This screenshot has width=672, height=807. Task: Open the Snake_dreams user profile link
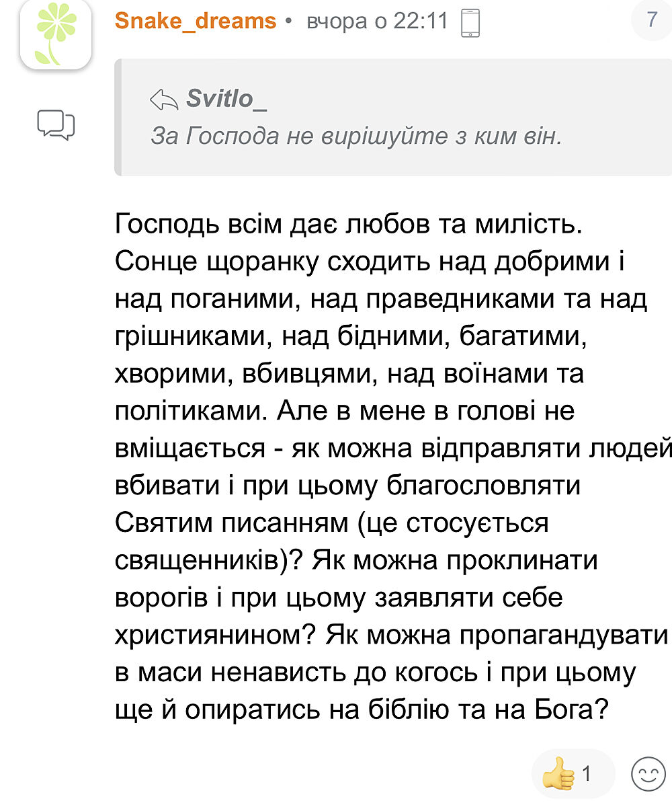195,21
